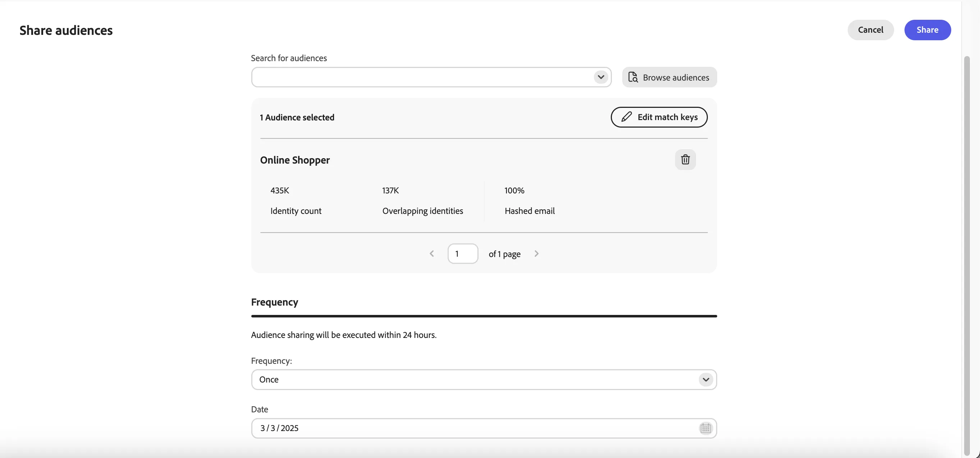Screen dimensions: 980x458
Task: Click the Date field showing 3/3/2025
Action: coord(484,428)
